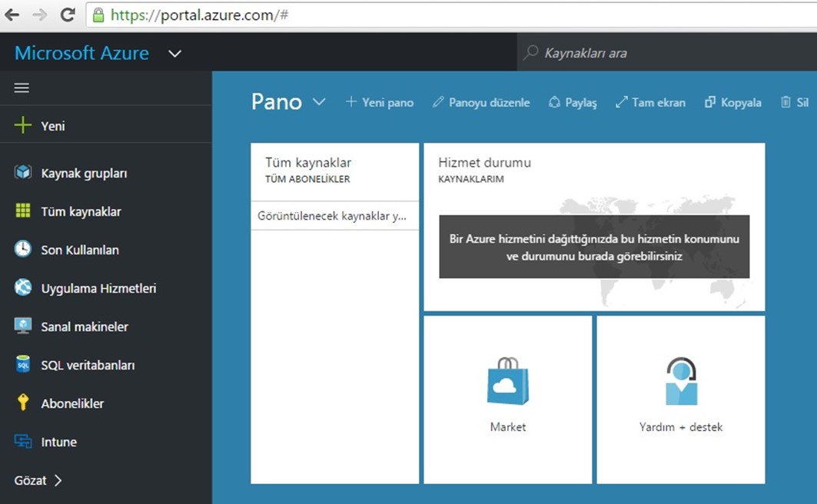Click the Pano dashboard title
817x504 pixels.
277,102
